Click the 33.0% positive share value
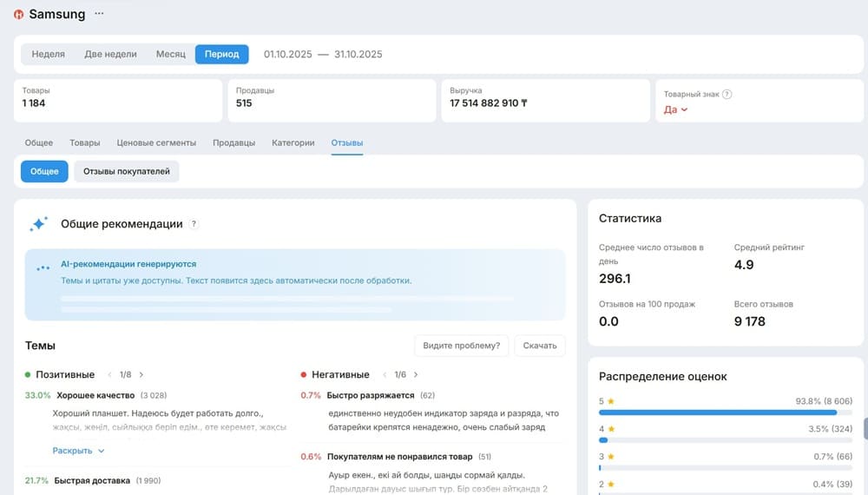The width and height of the screenshot is (868, 495). tap(37, 395)
